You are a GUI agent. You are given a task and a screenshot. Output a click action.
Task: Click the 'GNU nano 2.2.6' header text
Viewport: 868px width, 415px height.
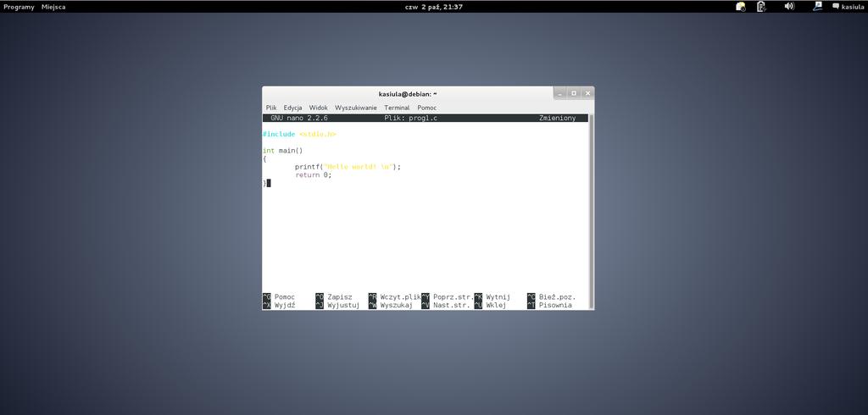(299, 118)
